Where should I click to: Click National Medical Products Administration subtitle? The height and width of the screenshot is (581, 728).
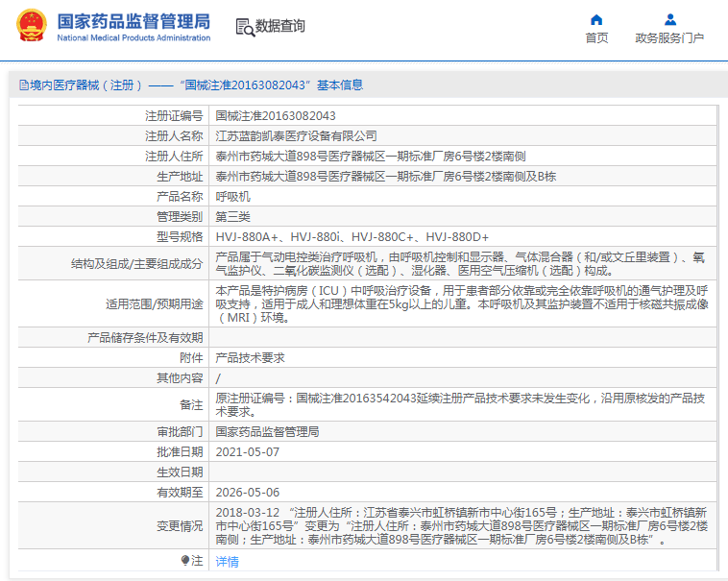[x=133, y=38]
